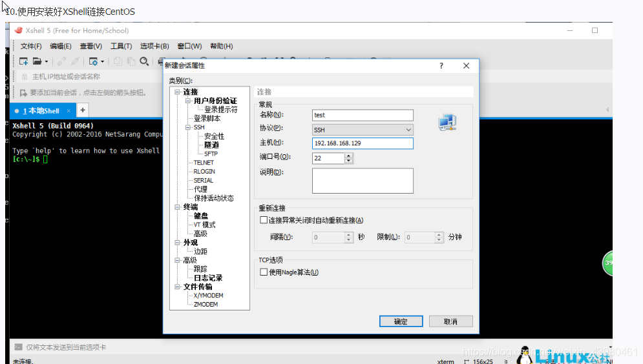Click the session properties gear icon
The width and height of the screenshot is (643, 364).
point(94,61)
